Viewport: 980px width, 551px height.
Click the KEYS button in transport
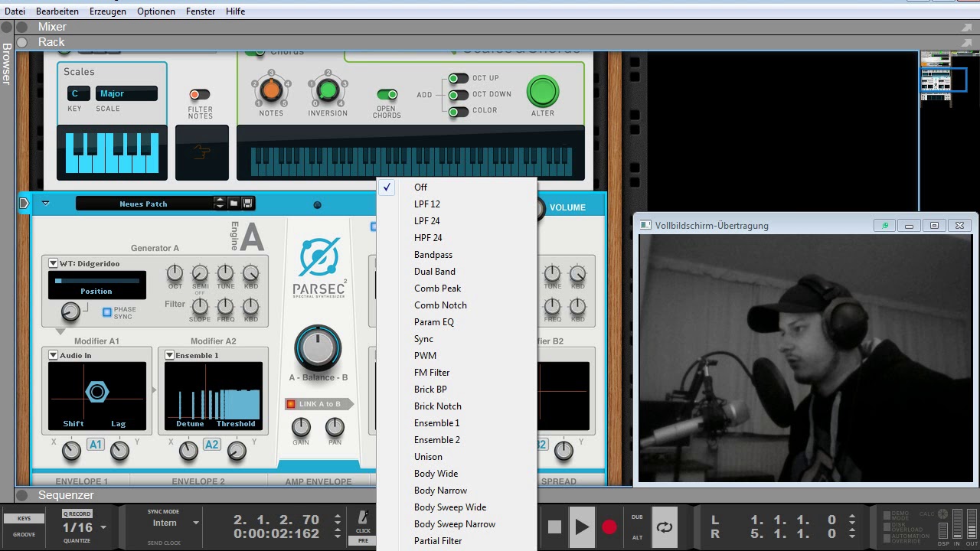coord(24,518)
